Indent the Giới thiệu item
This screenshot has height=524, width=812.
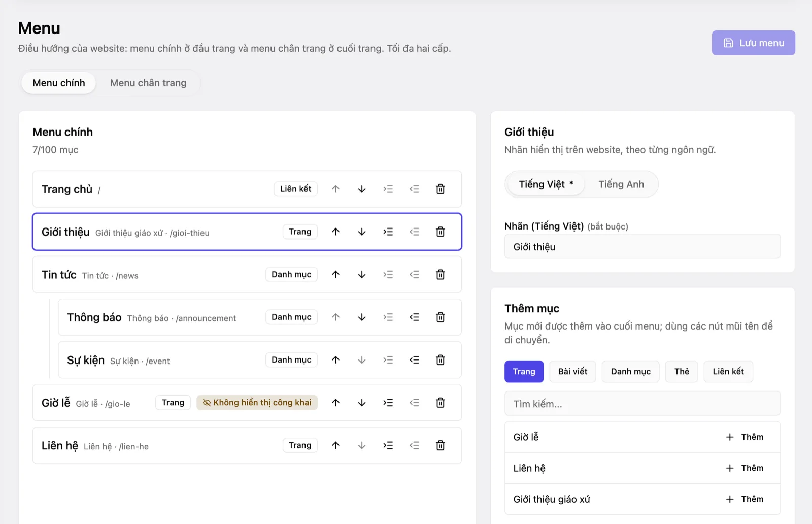pyautogui.click(x=388, y=232)
